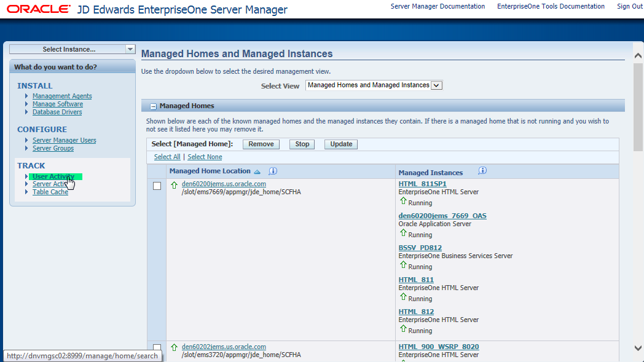Click running status arrow under BSSV_PD812
The image size is (644, 362).
pos(403,265)
